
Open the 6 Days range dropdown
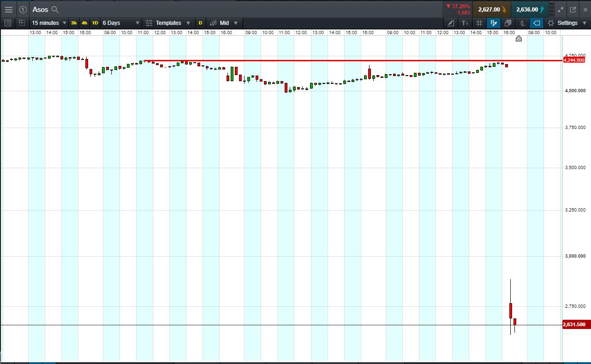121,23
